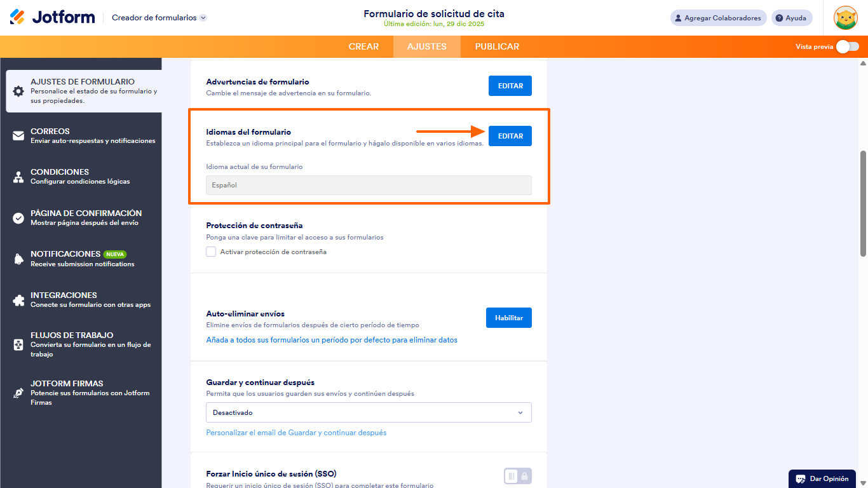This screenshot has height=488, width=868.
Task: Click the puzzle piece Integraciones icon
Action: [x=18, y=300]
